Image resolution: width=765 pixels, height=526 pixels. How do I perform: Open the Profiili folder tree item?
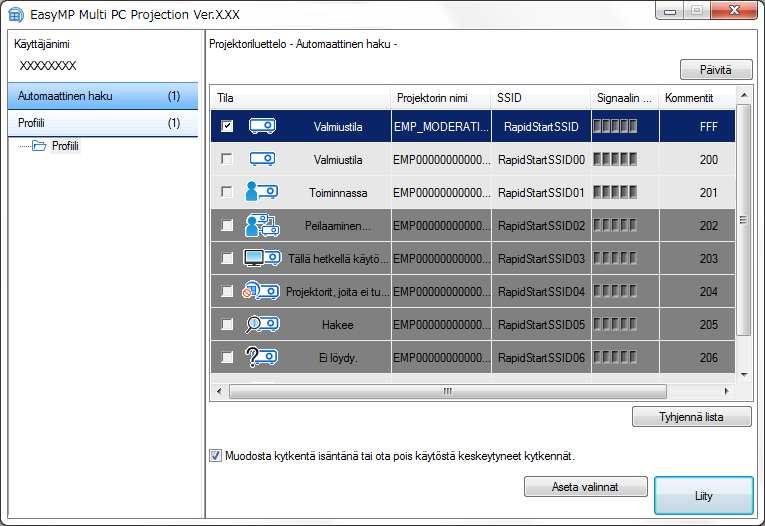65,145
